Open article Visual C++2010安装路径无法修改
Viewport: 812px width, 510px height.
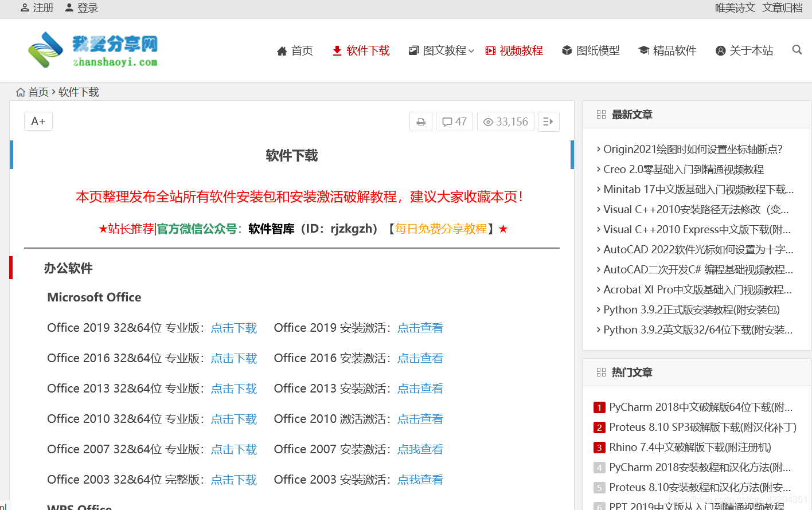point(696,209)
